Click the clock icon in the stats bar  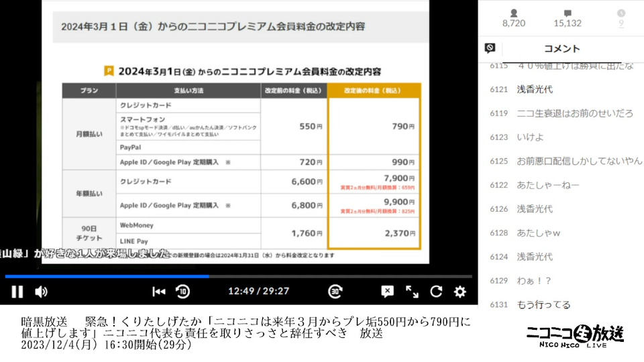click(621, 13)
